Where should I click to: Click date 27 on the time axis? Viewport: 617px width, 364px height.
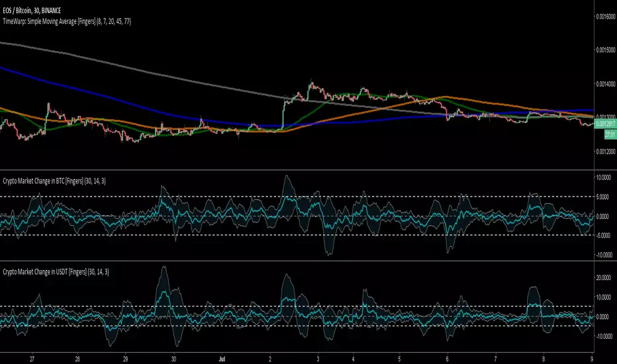[32, 359]
